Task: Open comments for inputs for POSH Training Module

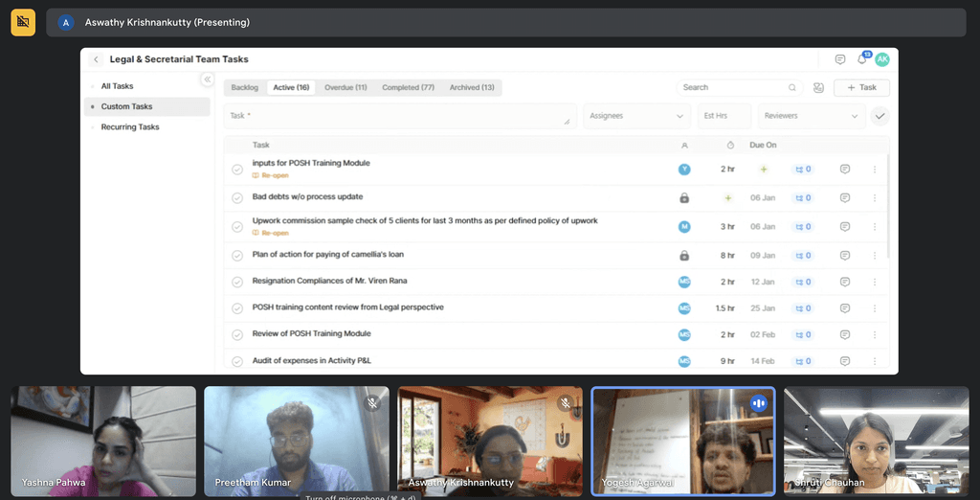Action: [x=844, y=169]
